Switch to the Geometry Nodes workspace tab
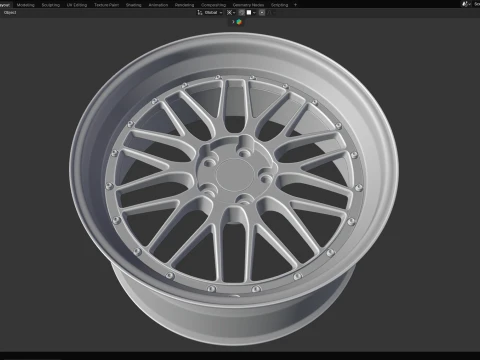 tap(248, 5)
